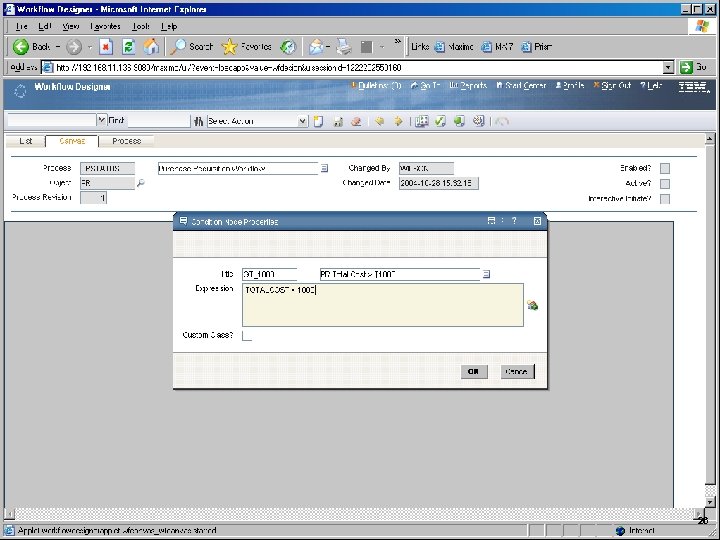The width and height of the screenshot is (720, 540).
Task: Go to the previous record arrow icon
Action: point(379,121)
